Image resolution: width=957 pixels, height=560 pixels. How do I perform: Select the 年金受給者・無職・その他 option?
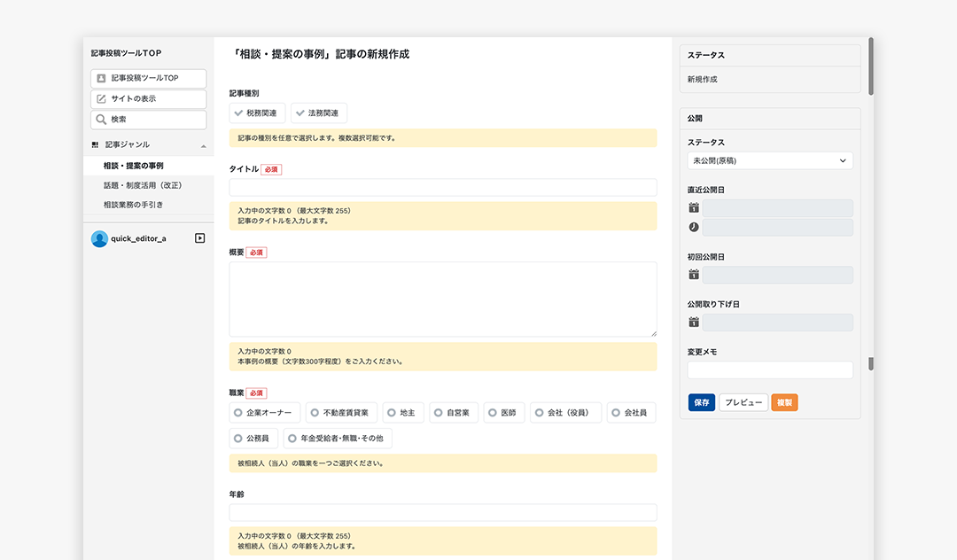[x=292, y=438]
